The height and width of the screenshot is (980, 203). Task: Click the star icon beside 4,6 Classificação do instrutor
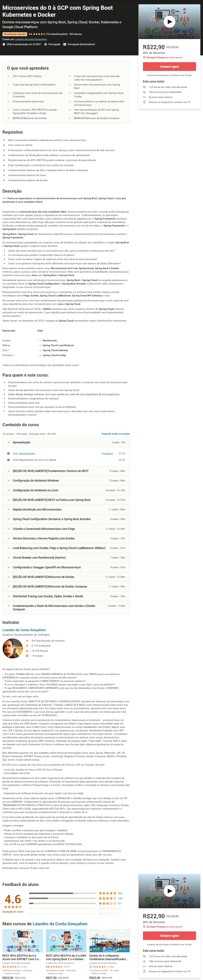[x=27, y=641]
